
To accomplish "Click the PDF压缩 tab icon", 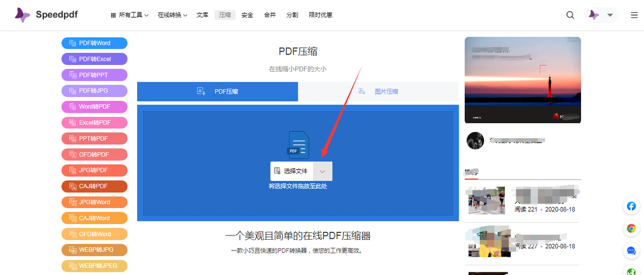I will [202, 91].
